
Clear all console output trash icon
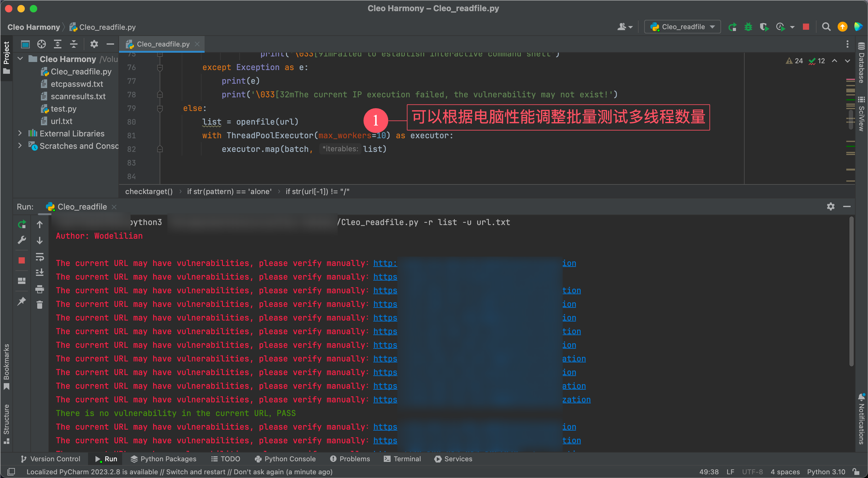[x=39, y=304]
